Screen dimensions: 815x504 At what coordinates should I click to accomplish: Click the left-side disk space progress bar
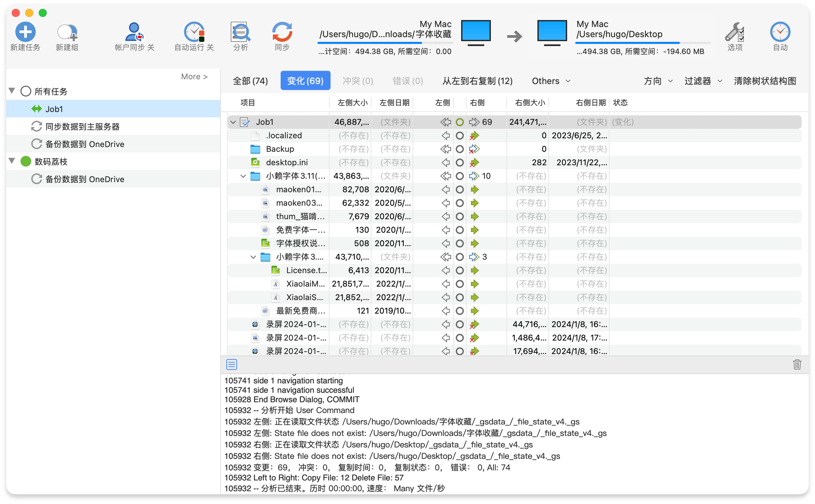tap(385, 43)
